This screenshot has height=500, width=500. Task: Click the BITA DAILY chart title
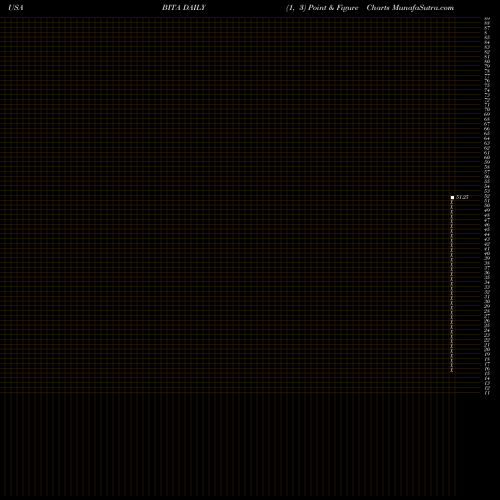[184, 8]
